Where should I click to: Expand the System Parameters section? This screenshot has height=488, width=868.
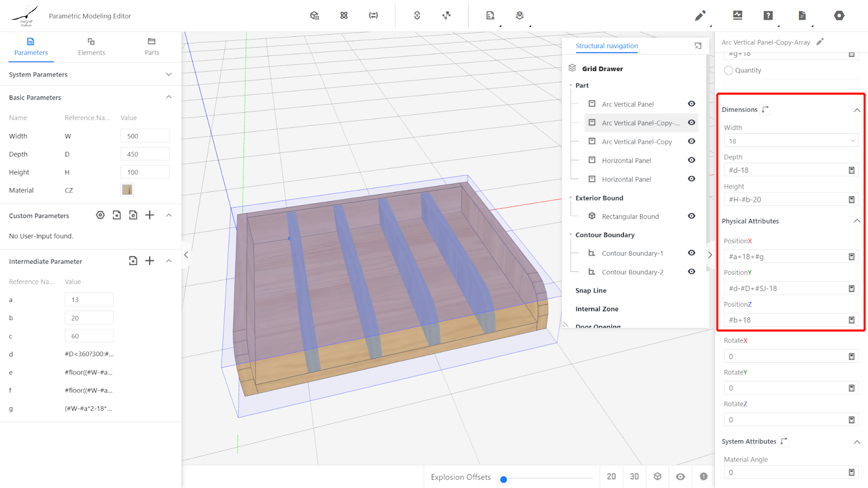[x=169, y=74]
